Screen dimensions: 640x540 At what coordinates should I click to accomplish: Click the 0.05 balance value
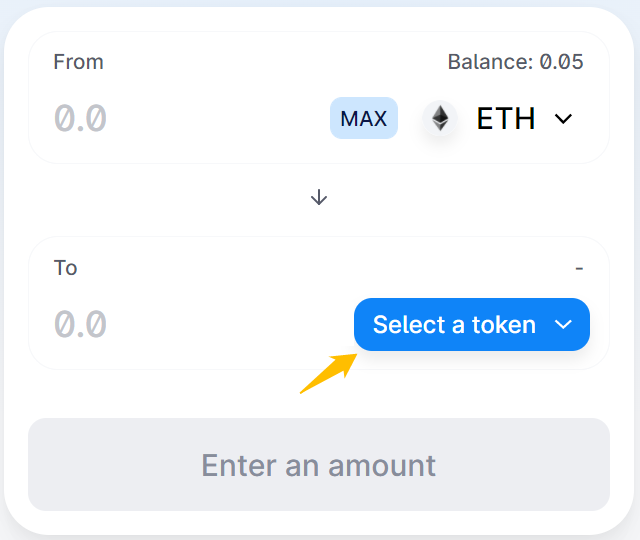tap(562, 62)
